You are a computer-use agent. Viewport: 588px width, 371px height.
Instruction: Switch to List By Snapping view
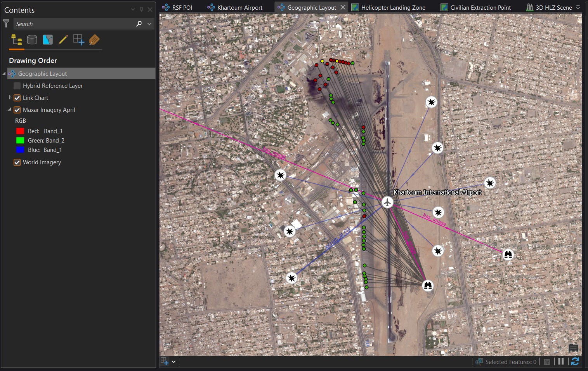[x=47, y=40]
